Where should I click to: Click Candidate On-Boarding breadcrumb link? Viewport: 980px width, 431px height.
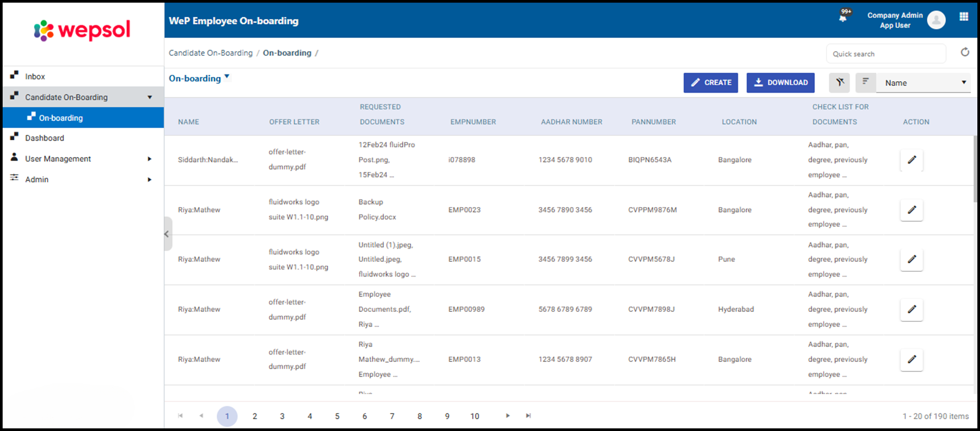211,53
